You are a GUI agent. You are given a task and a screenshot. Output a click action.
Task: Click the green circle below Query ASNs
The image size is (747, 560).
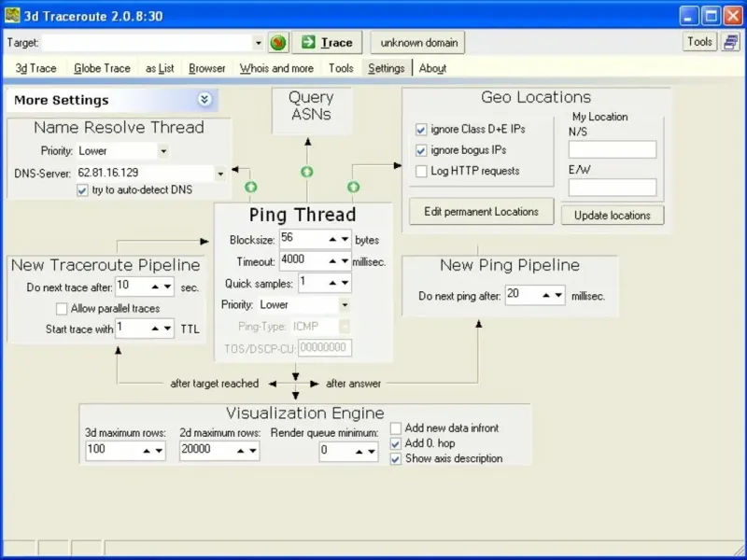(x=307, y=172)
